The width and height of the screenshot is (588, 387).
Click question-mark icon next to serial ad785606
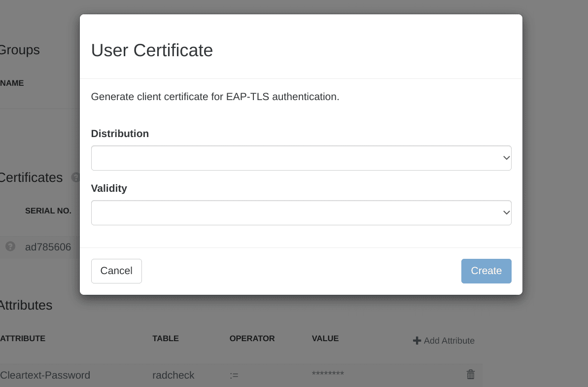[x=10, y=246]
